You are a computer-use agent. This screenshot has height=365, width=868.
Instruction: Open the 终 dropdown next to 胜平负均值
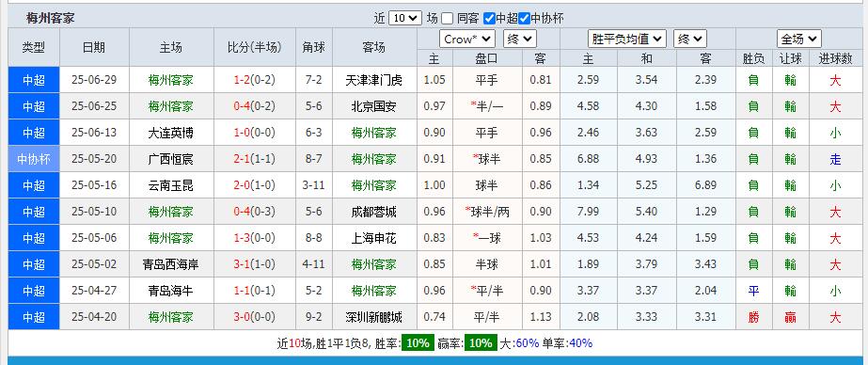pyautogui.click(x=690, y=39)
